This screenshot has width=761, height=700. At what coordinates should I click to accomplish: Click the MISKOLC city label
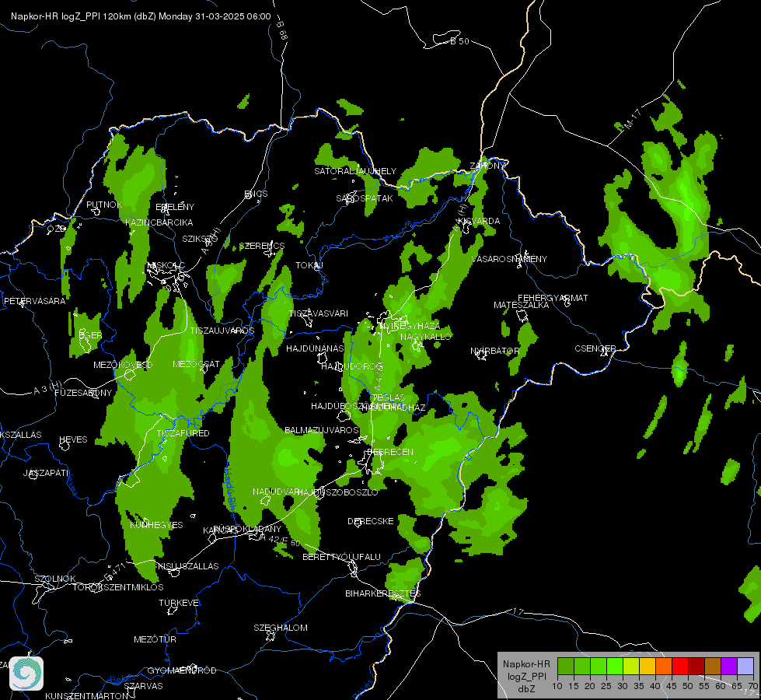tap(166, 265)
